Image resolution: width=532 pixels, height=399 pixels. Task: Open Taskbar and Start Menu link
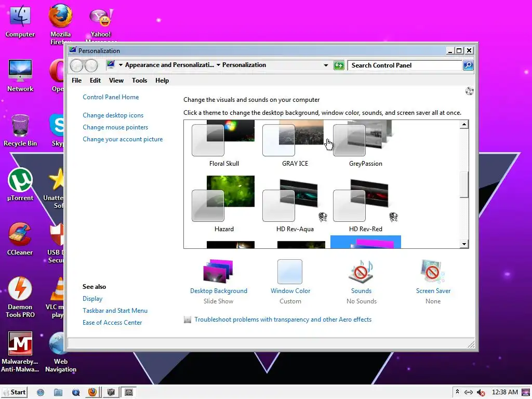pyautogui.click(x=115, y=311)
